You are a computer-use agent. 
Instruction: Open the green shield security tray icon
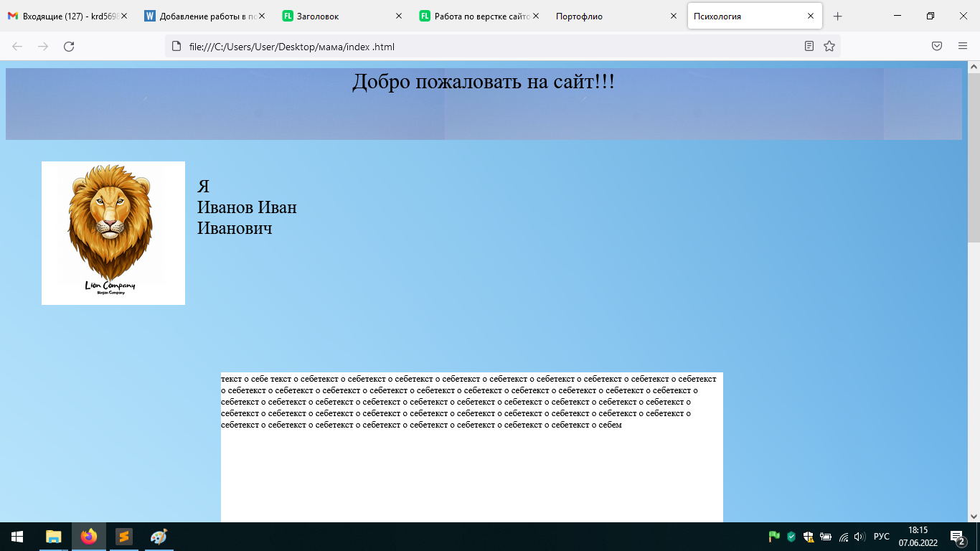tap(791, 537)
